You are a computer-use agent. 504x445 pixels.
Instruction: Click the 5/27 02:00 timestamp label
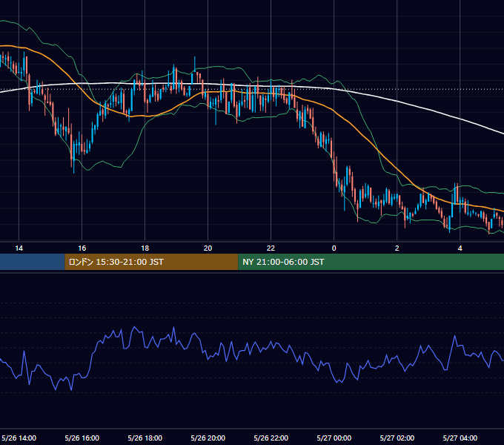click(397, 438)
